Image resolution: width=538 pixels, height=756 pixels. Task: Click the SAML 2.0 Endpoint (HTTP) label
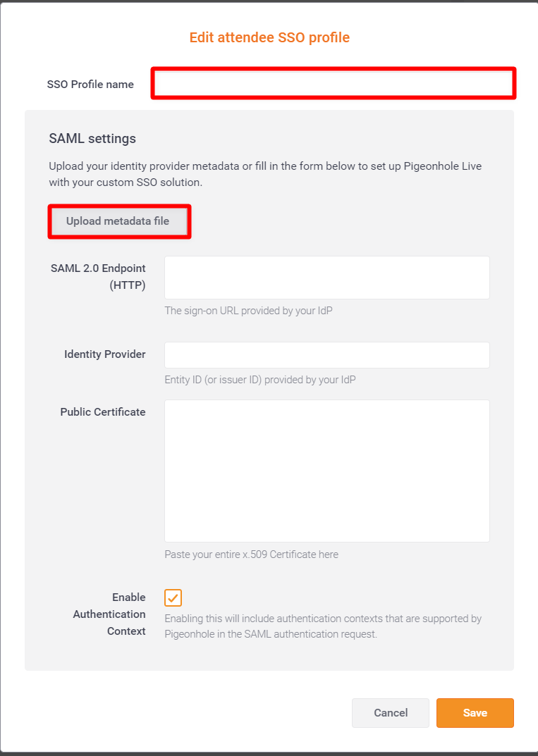pos(98,277)
